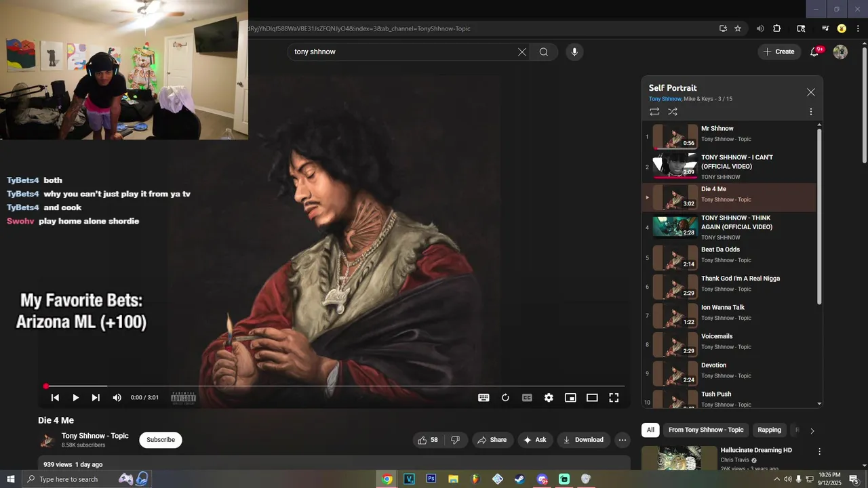
Task: Click the video progress bar scrubber
Action: (x=46, y=386)
